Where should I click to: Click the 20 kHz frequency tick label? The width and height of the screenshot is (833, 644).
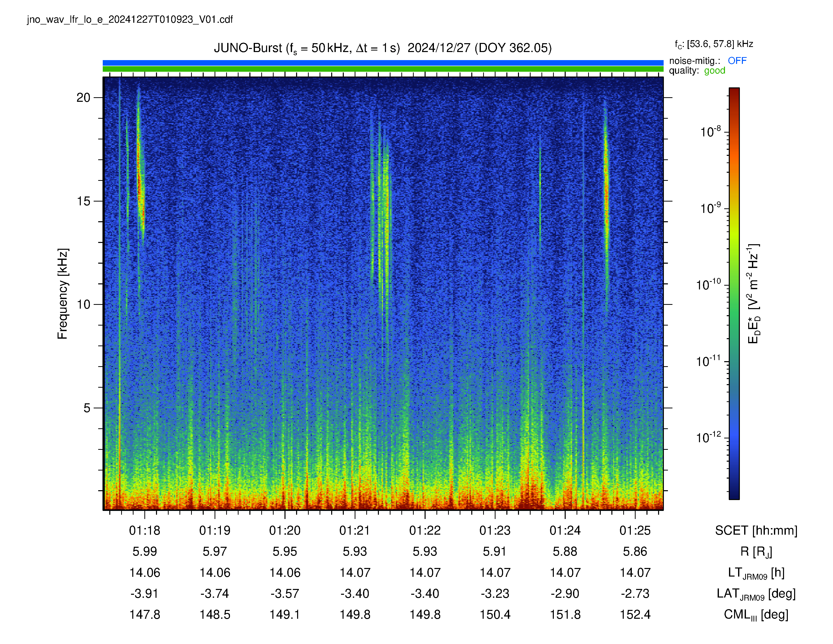point(83,98)
